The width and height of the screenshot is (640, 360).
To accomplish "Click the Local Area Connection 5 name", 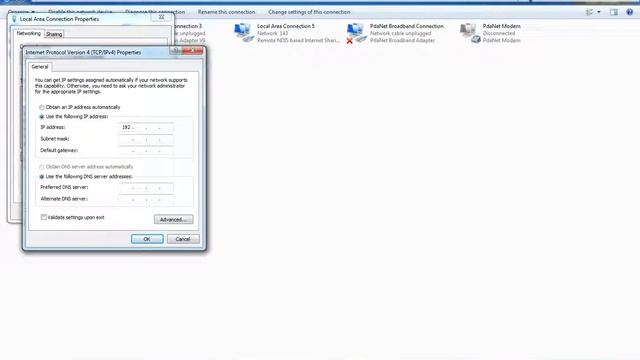I will 286,26.
